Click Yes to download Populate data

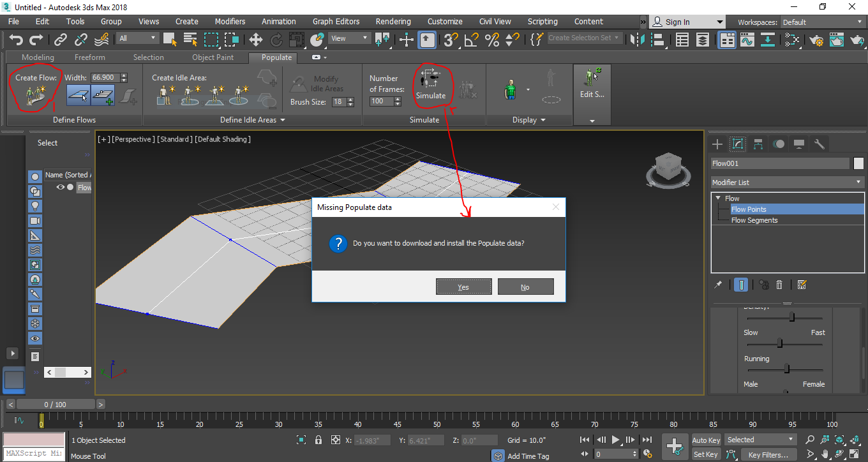pos(463,287)
